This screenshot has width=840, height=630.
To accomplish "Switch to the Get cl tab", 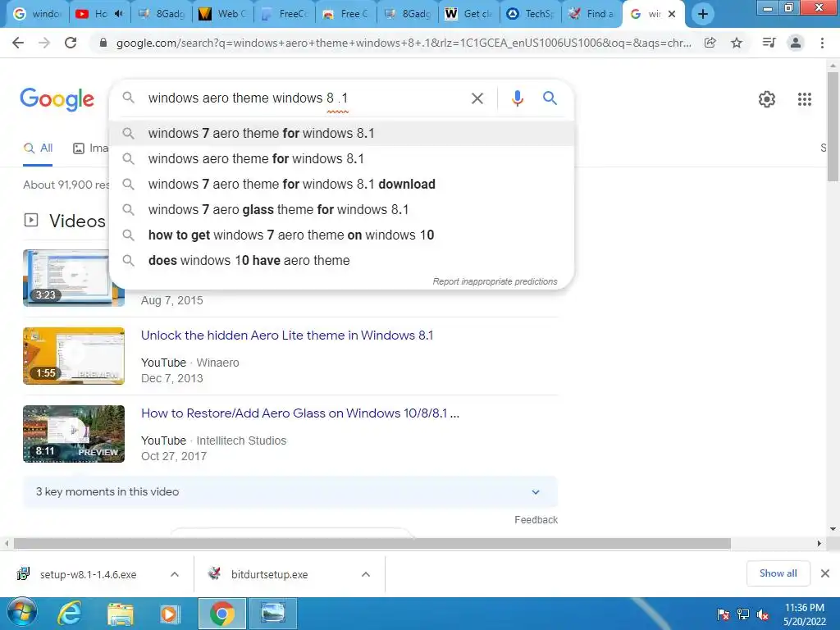I will (468, 14).
